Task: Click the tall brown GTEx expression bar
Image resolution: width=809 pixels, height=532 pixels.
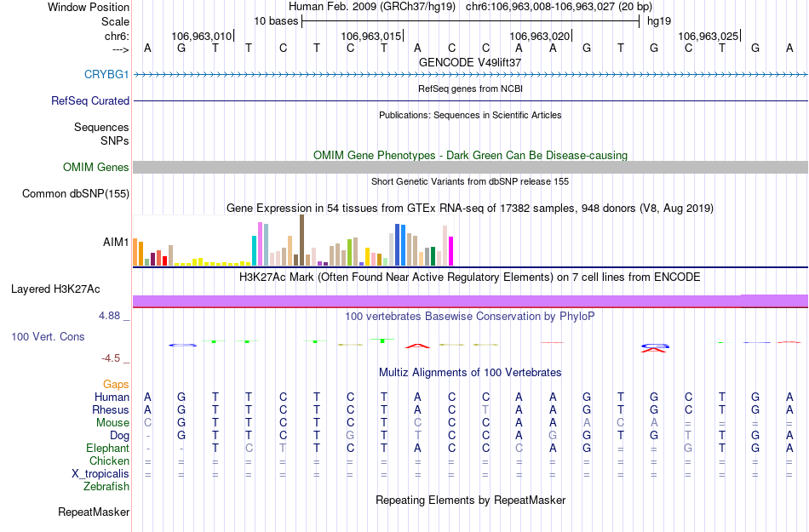Action: 301,240
